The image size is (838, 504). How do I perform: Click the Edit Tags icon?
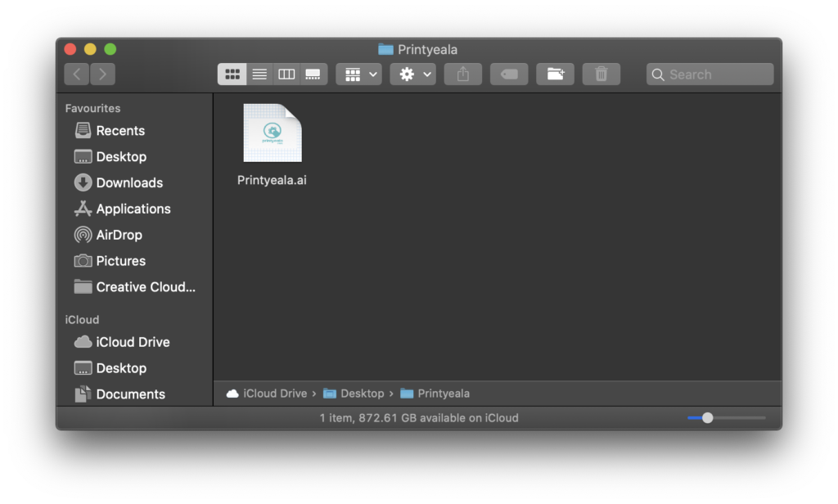point(509,74)
